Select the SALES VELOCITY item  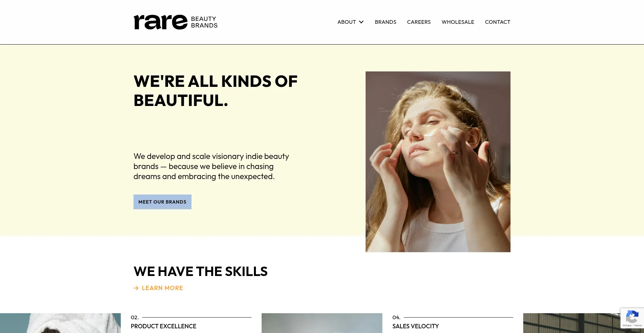[415, 326]
